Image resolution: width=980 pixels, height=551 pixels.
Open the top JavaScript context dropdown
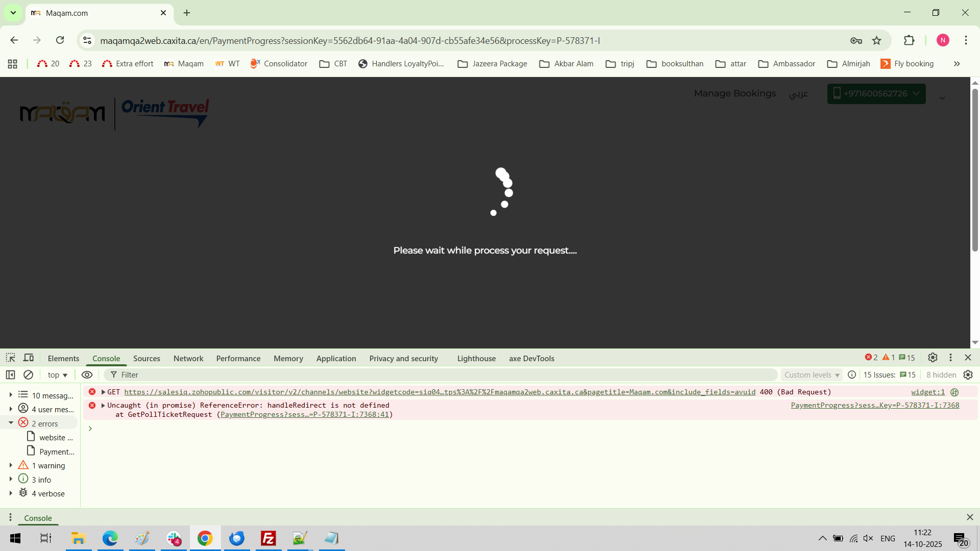pos(57,374)
